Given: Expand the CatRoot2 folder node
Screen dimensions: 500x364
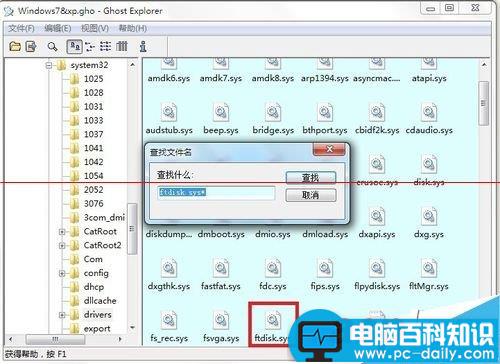Looking at the screenshot, I should pos(62,246).
